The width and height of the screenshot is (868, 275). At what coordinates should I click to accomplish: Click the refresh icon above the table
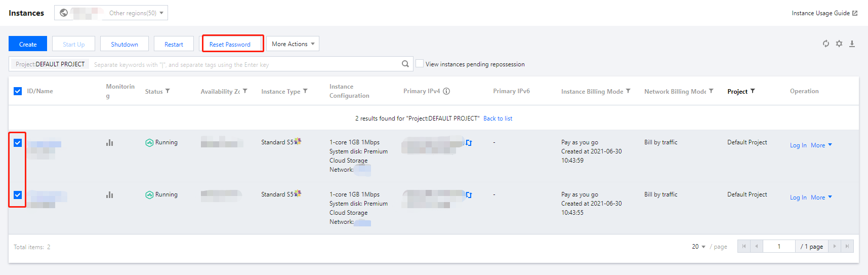(x=825, y=44)
